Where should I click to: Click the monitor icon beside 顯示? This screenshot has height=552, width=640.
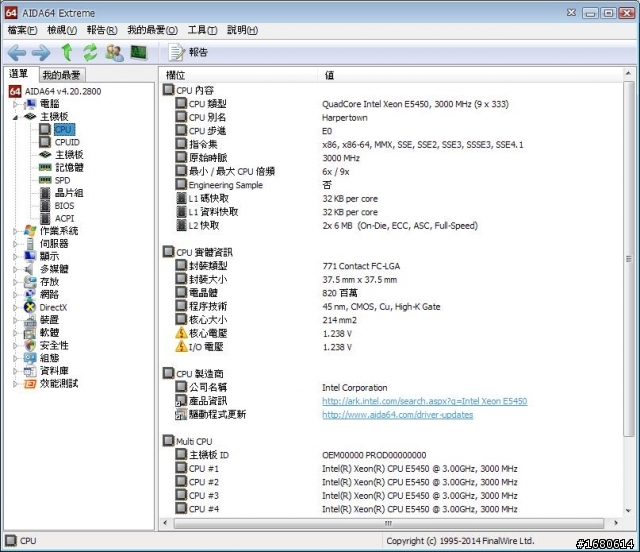[30, 256]
